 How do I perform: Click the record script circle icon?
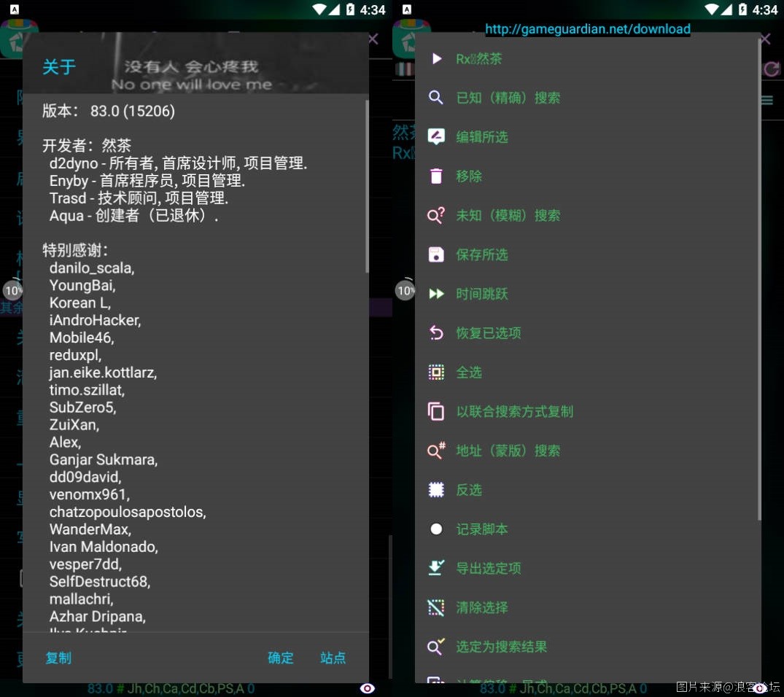[x=436, y=529]
